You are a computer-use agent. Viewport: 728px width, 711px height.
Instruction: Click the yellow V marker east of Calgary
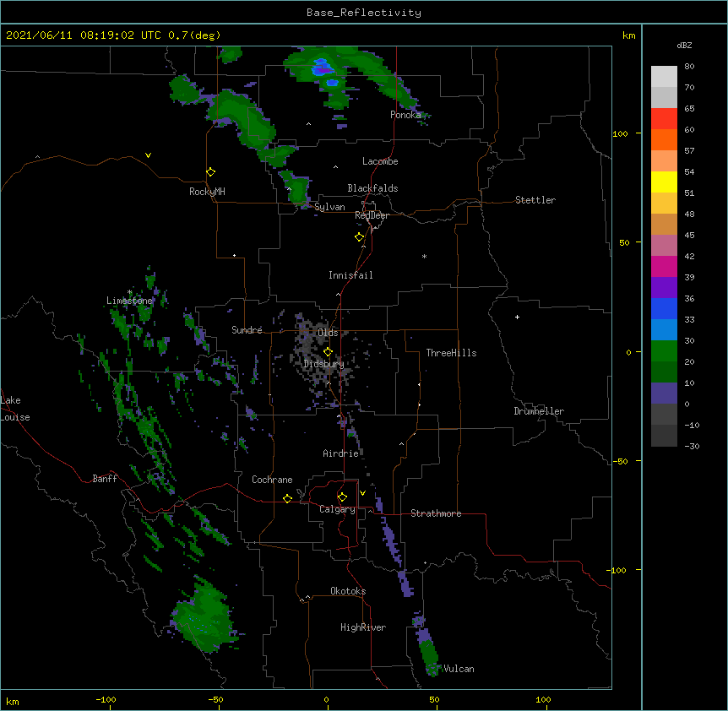coord(362,493)
